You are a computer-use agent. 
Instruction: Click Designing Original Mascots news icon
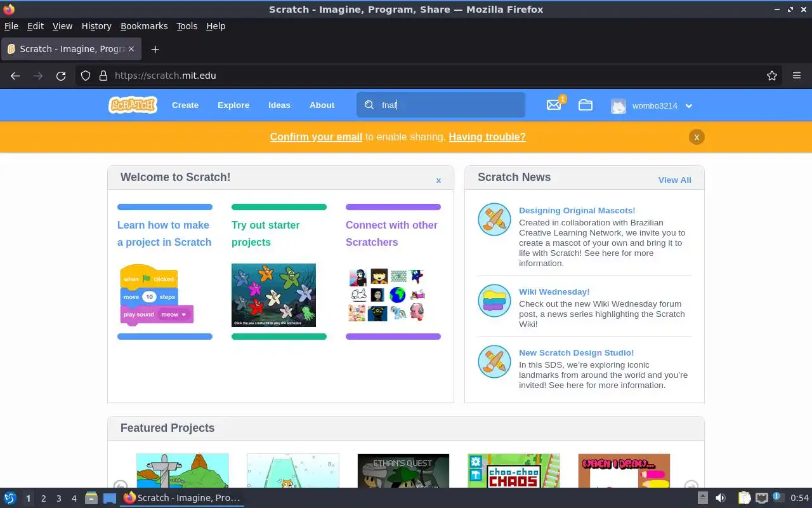494,220
